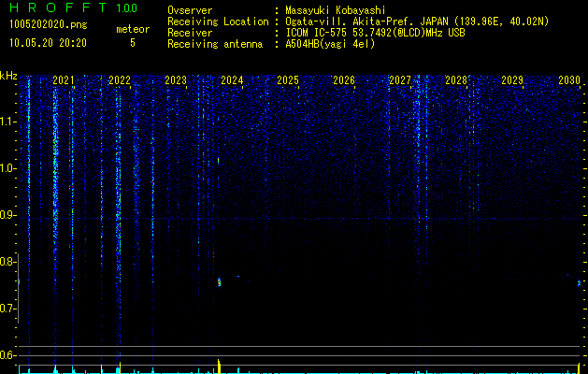
Task: Click the 0.9 kHz axis label
Action: pos(8,215)
